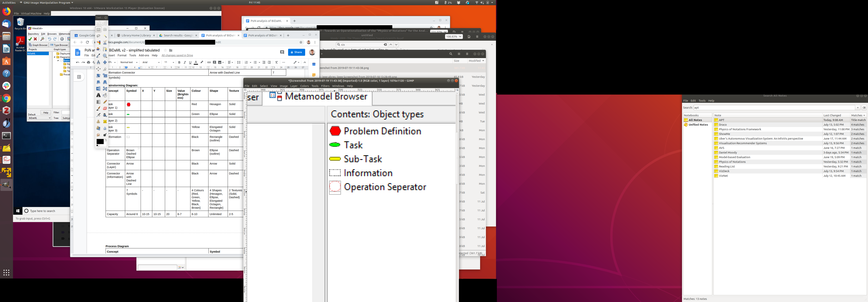Toggle underline formatting in Docs toolbar
This screenshot has height=302, width=868.
[x=190, y=62]
